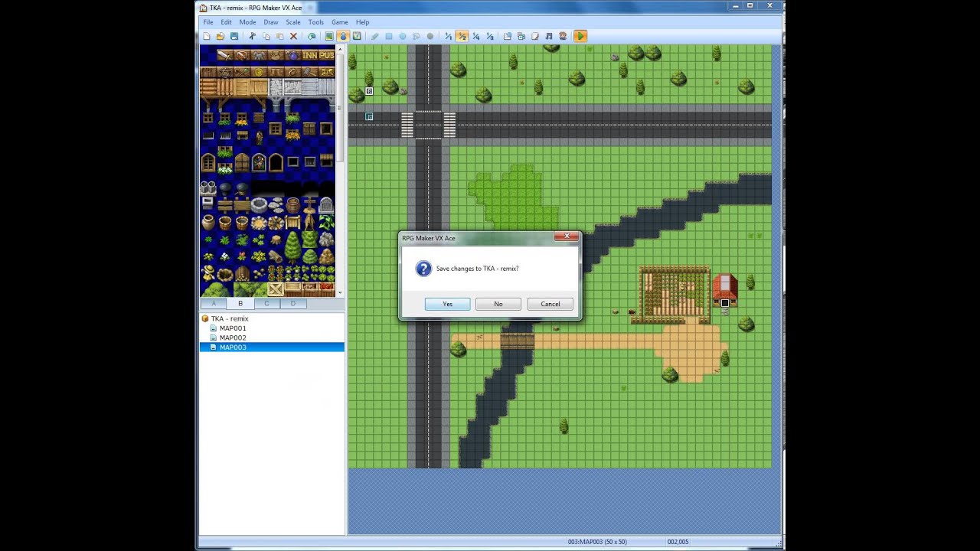Open the Scale menu
Image resolution: width=980 pixels, height=551 pixels.
(x=293, y=22)
